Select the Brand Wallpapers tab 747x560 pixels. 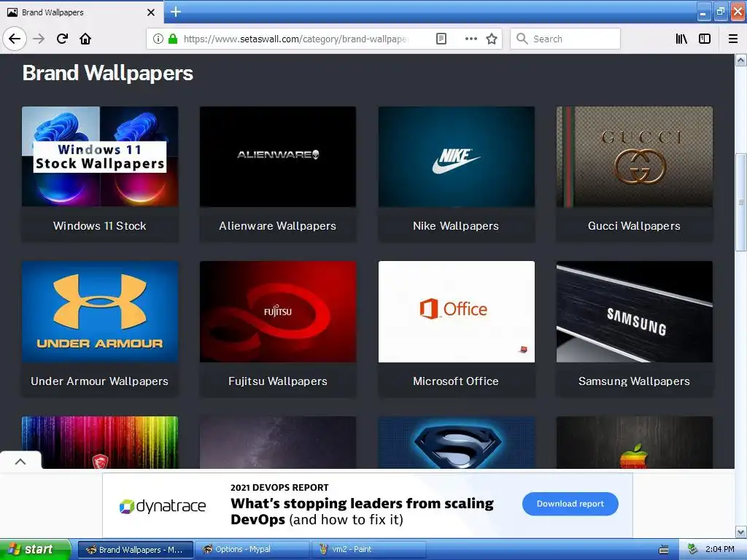(80, 12)
